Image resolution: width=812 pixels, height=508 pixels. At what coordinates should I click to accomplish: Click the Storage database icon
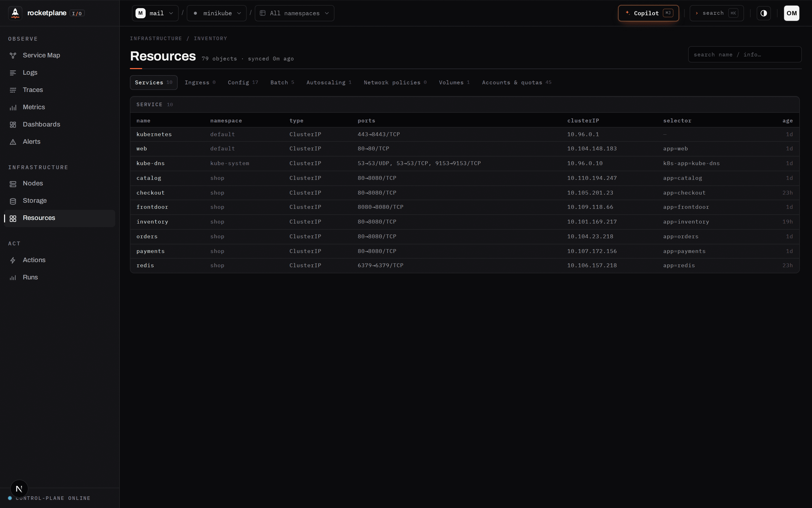13,201
